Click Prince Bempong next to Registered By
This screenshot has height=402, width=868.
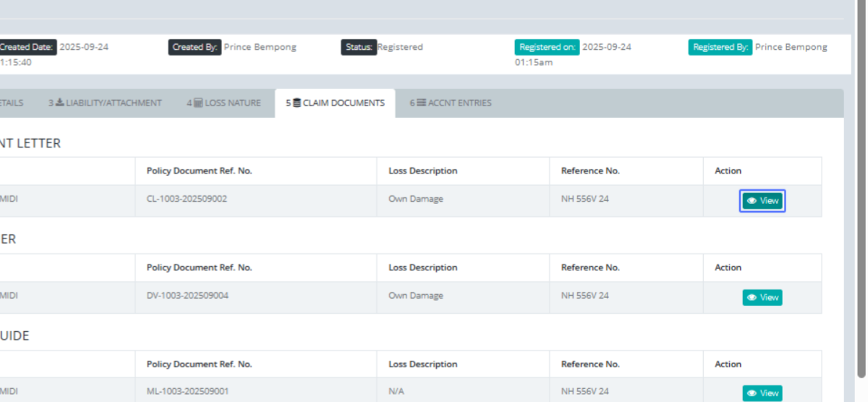(x=791, y=48)
